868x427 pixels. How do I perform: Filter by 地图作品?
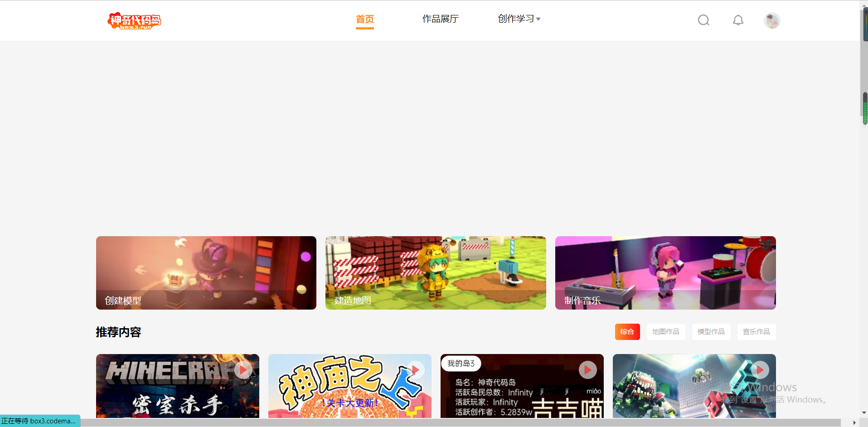pyautogui.click(x=666, y=332)
